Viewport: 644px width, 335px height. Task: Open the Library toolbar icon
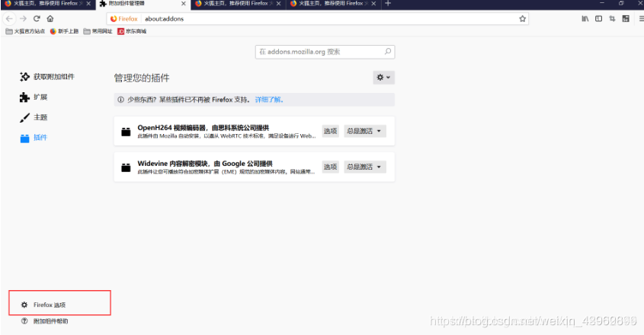585,18
